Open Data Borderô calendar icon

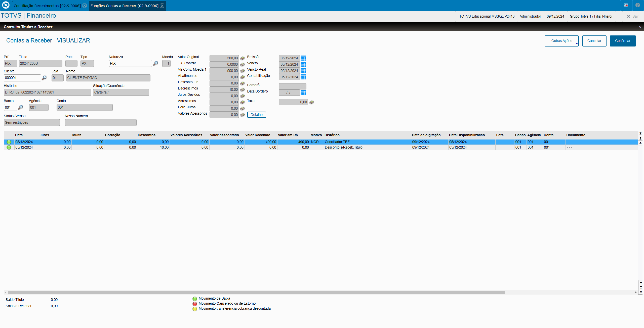[303, 93]
